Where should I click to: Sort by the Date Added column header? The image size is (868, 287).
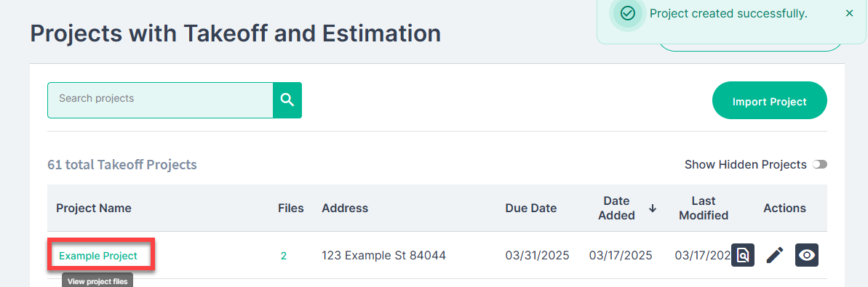(x=617, y=208)
